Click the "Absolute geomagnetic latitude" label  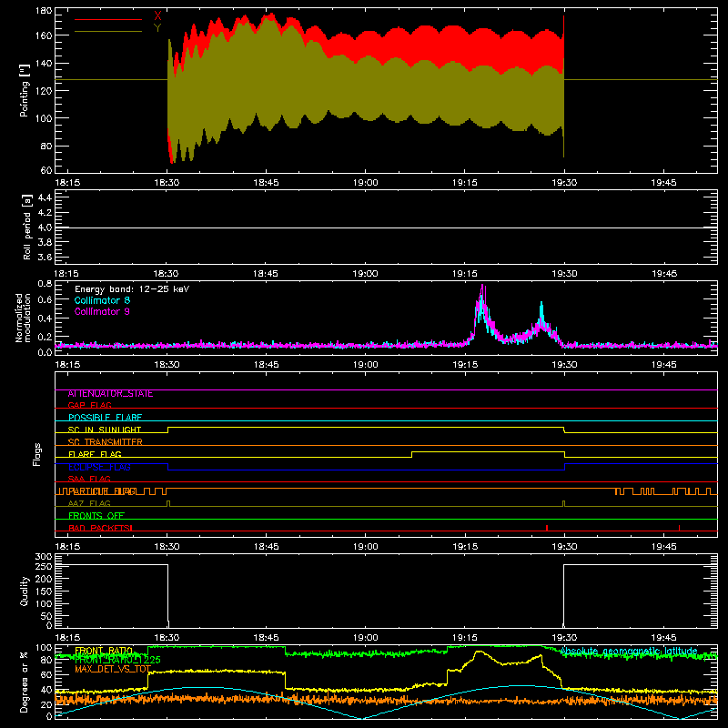pyautogui.click(x=629, y=652)
